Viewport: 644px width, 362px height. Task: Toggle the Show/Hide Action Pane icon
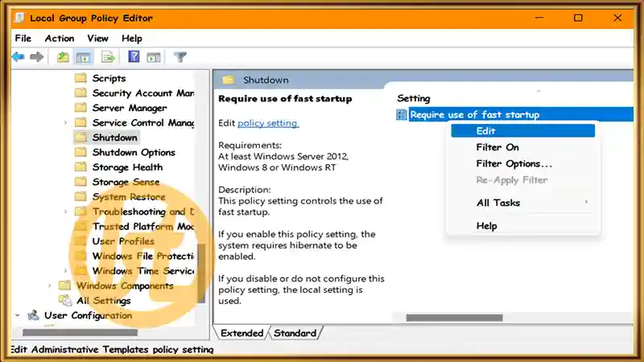(x=154, y=57)
